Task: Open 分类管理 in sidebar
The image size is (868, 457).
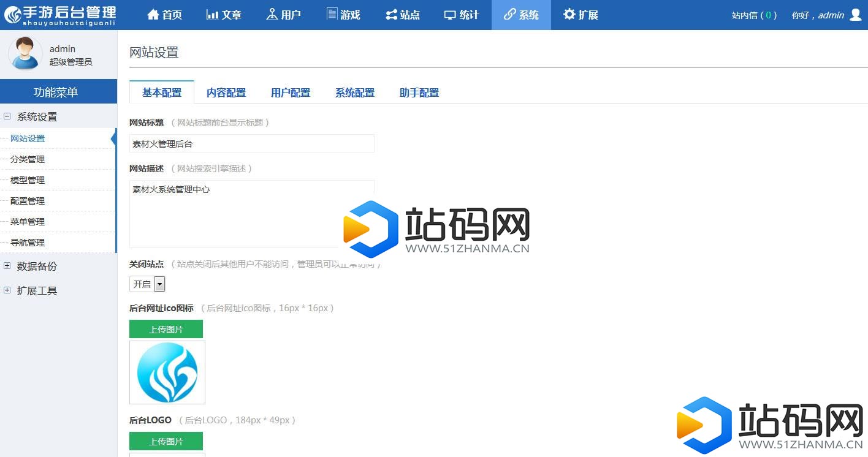Action: point(28,159)
